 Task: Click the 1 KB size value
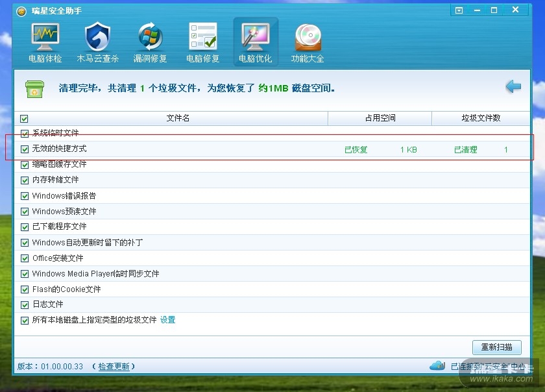click(x=408, y=149)
